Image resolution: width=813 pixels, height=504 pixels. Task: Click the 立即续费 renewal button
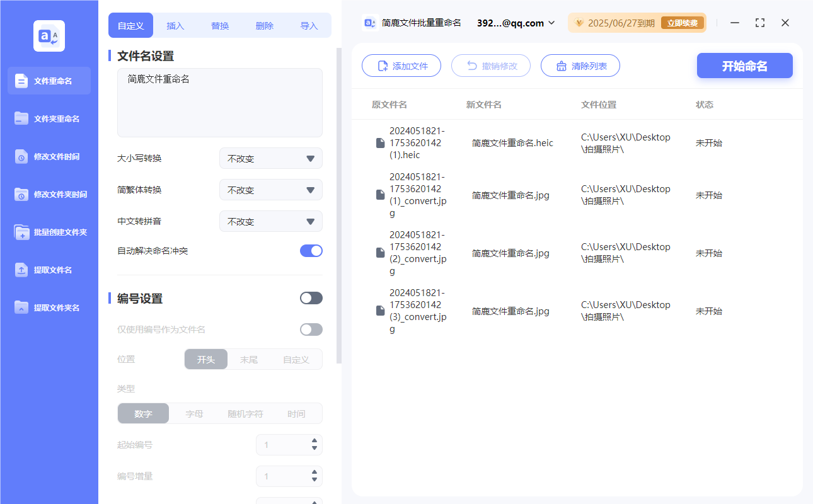(x=683, y=22)
